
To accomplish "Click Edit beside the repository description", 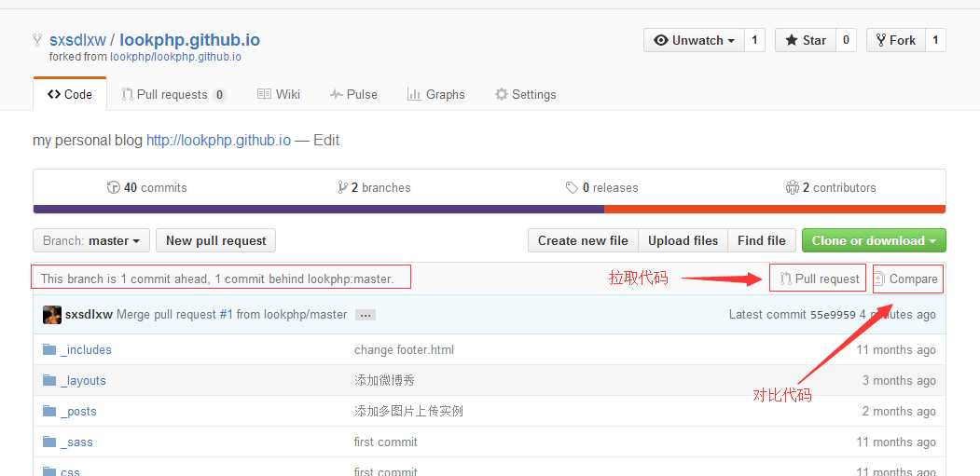I will click(326, 140).
